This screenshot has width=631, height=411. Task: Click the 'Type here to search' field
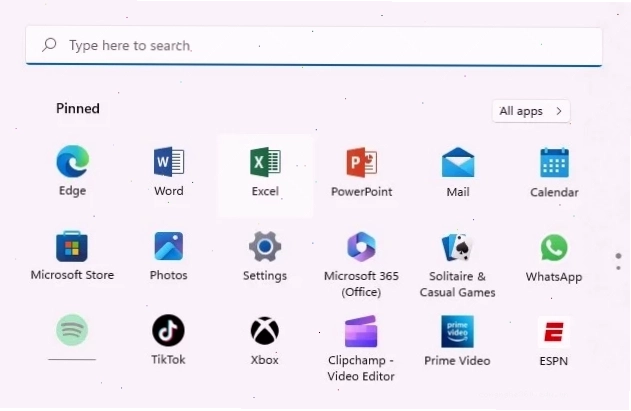(314, 45)
